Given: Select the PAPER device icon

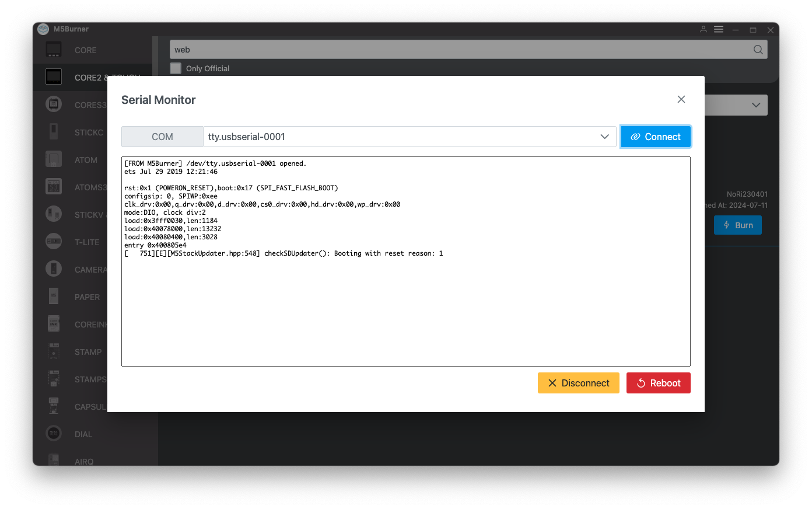Looking at the screenshot, I should tap(54, 297).
